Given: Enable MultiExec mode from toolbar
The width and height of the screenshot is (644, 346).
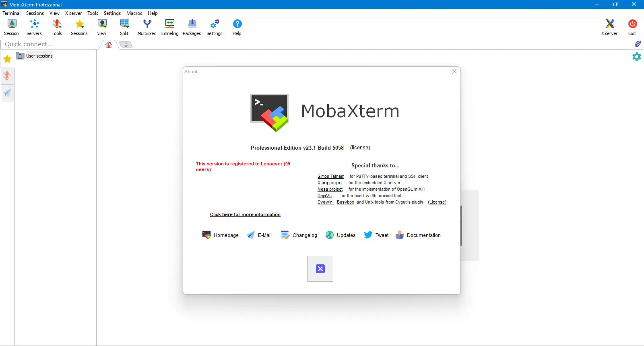Looking at the screenshot, I should point(147,27).
